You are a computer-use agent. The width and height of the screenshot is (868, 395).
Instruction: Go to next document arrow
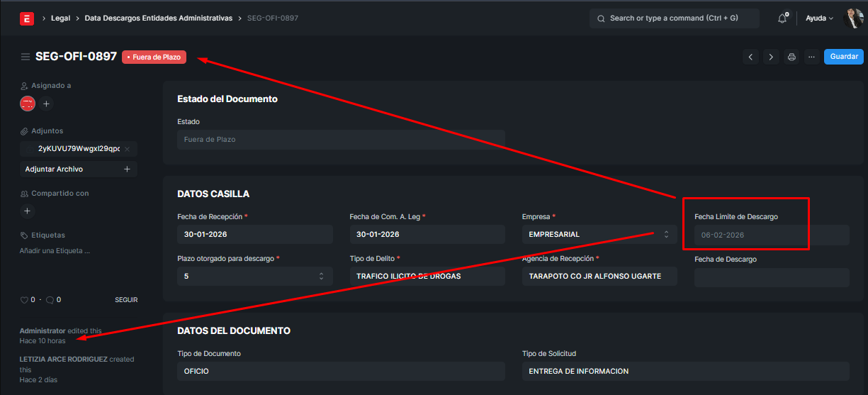771,57
